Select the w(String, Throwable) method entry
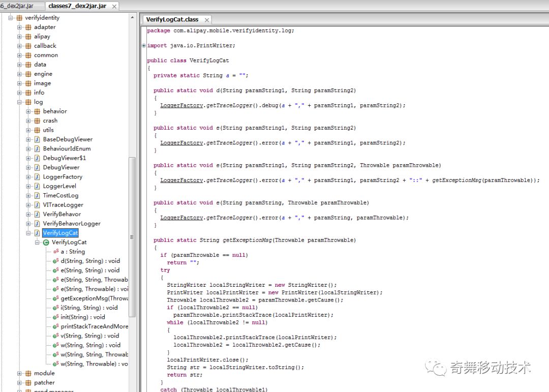Viewport: 549px width, 392px height. tap(94, 364)
